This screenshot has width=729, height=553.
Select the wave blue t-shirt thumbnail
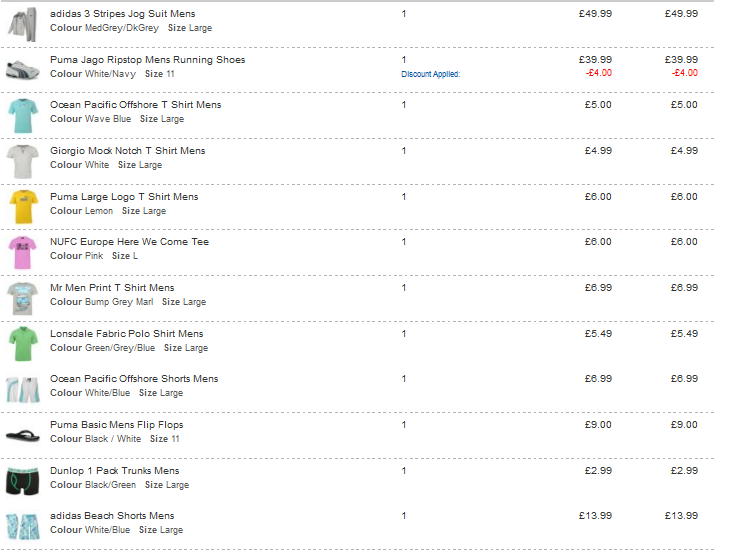pyautogui.click(x=23, y=115)
